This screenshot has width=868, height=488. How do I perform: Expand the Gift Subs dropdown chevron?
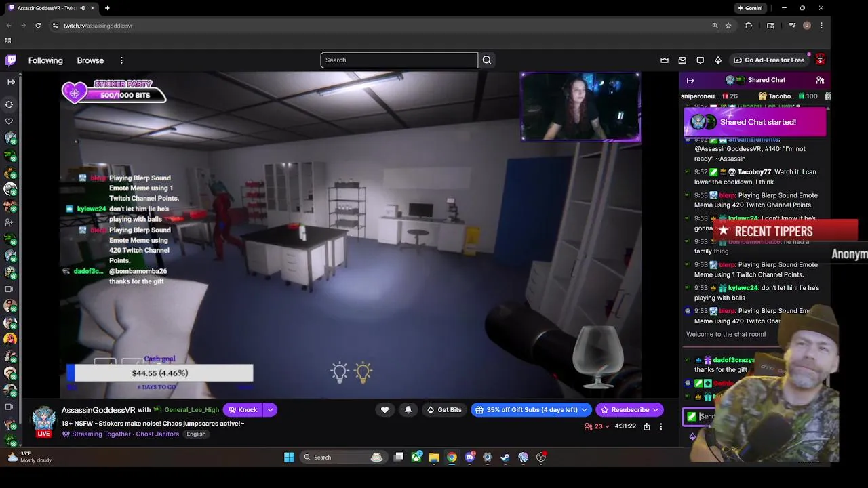coord(585,409)
